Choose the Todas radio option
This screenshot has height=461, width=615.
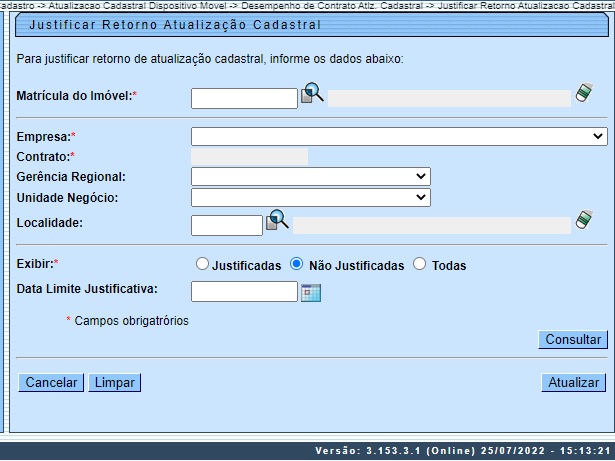coord(420,265)
